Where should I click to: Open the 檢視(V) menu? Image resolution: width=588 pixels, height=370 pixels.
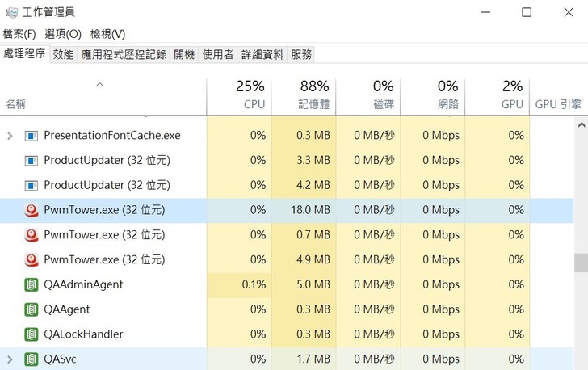click(107, 34)
